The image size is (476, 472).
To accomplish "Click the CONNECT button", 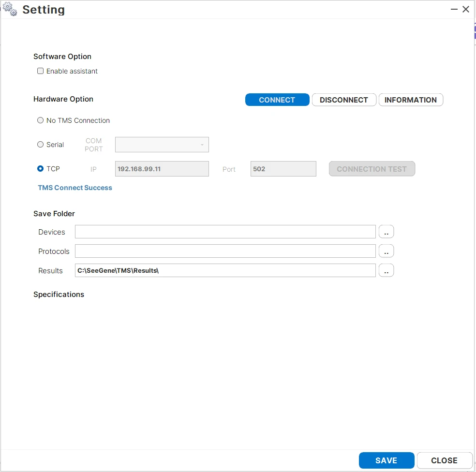I will click(277, 100).
